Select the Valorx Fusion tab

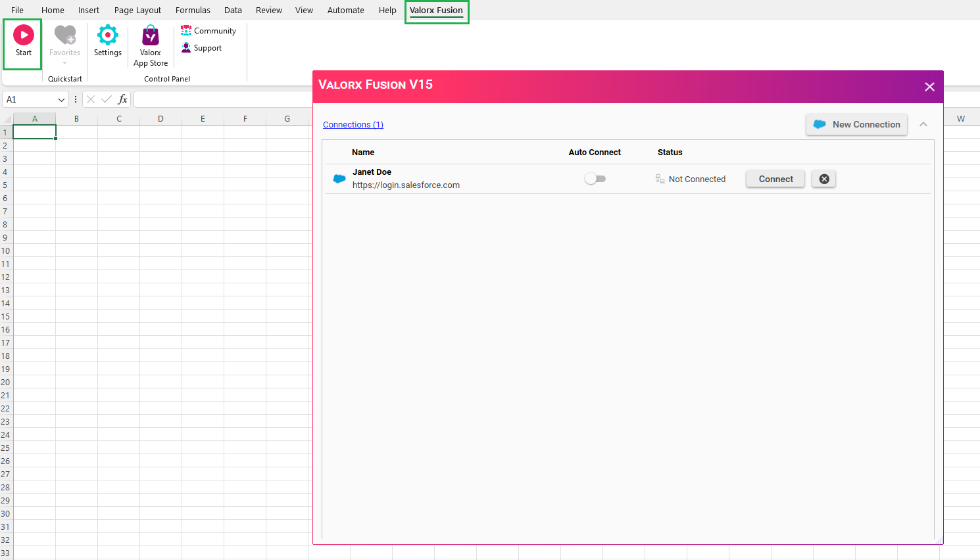tap(437, 11)
